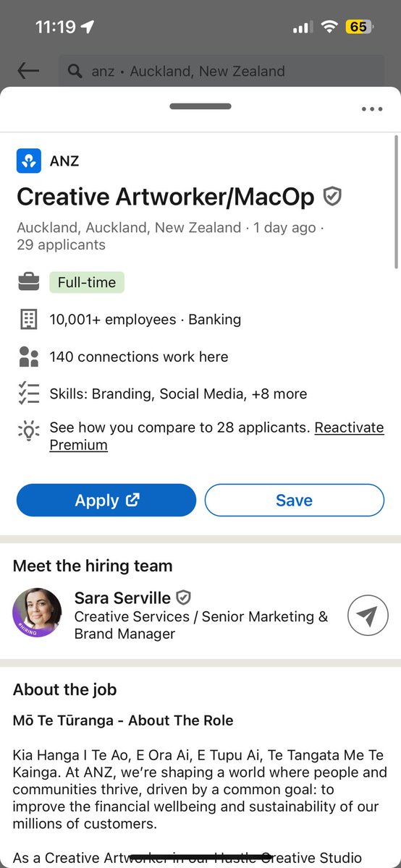Tap the Full-time tag
The height and width of the screenshot is (868, 401).
tap(87, 282)
